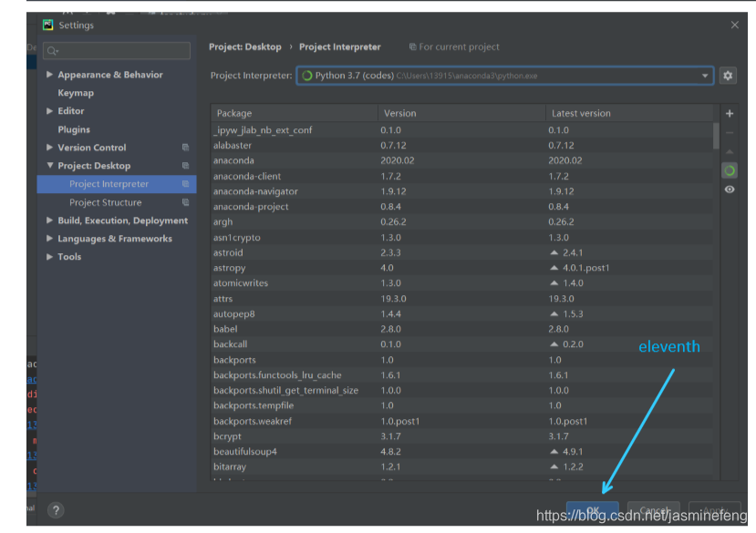Select the anaconda-project package row
Viewport: 756px width, 533px height.
[461, 207]
